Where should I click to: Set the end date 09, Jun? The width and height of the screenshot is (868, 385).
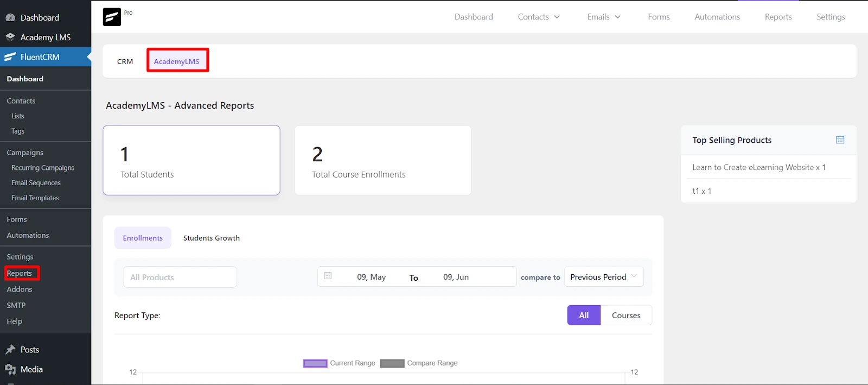tap(456, 277)
